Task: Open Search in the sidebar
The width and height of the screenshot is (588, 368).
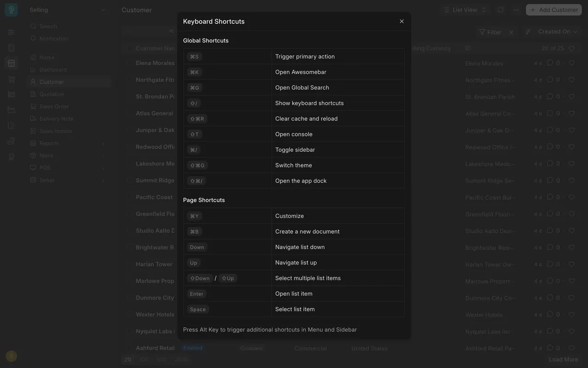Action: [68, 26]
